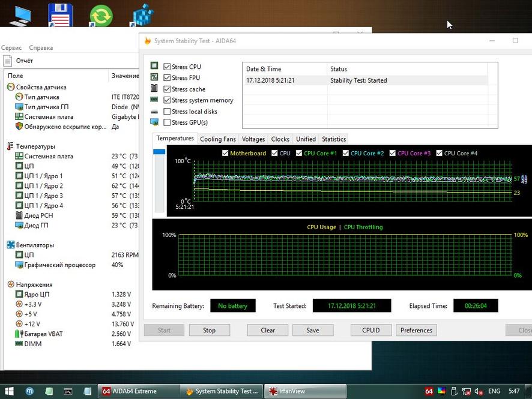The width and height of the screenshot is (532, 399).
Task: Click the Save button
Action: pos(313,330)
